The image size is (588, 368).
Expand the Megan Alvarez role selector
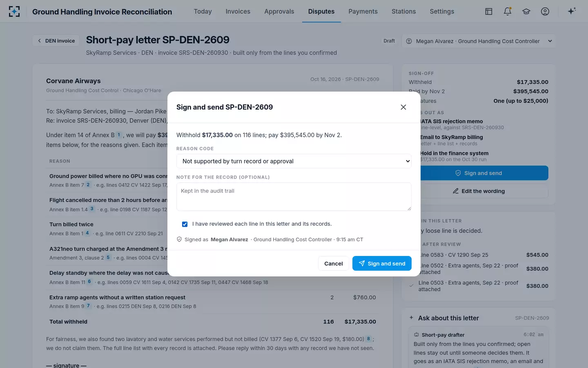pos(479,41)
